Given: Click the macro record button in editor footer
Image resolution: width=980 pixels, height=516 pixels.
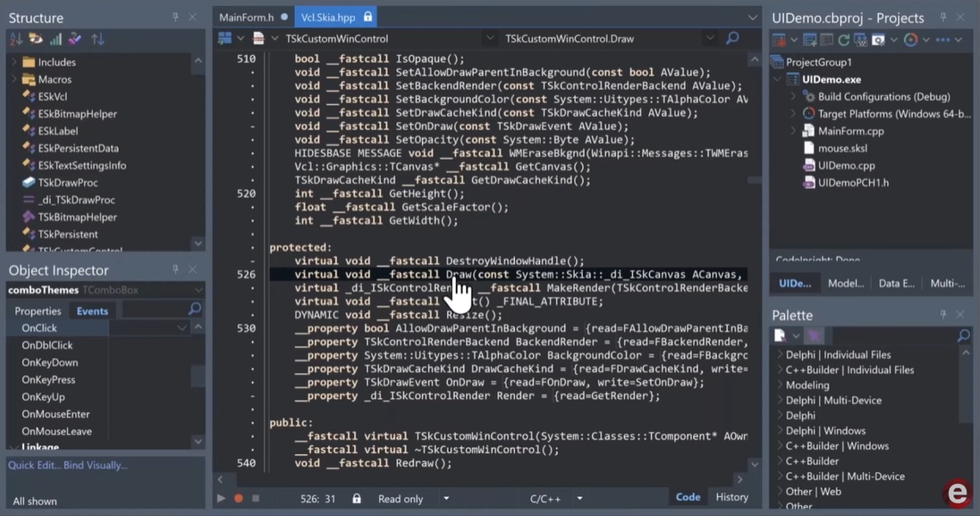Looking at the screenshot, I should pyautogui.click(x=238, y=498).
